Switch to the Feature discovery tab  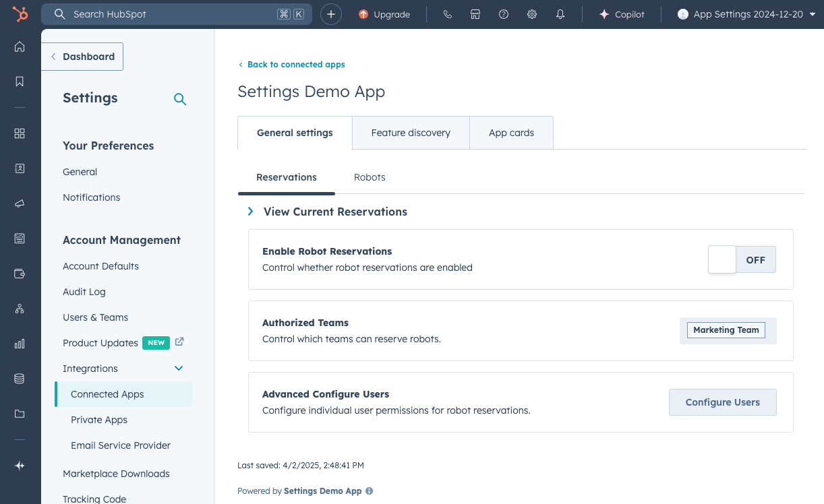pyautogui.click(x=411, y=133)
